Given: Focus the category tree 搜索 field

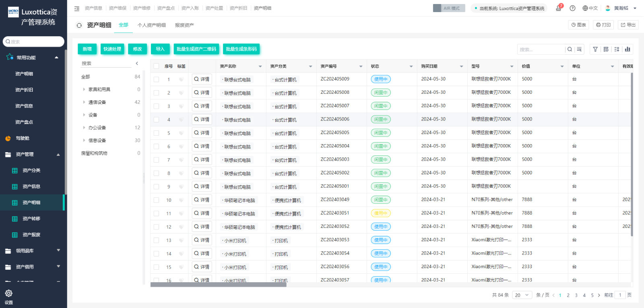Looking at the screenshot, I should point(106,63).
